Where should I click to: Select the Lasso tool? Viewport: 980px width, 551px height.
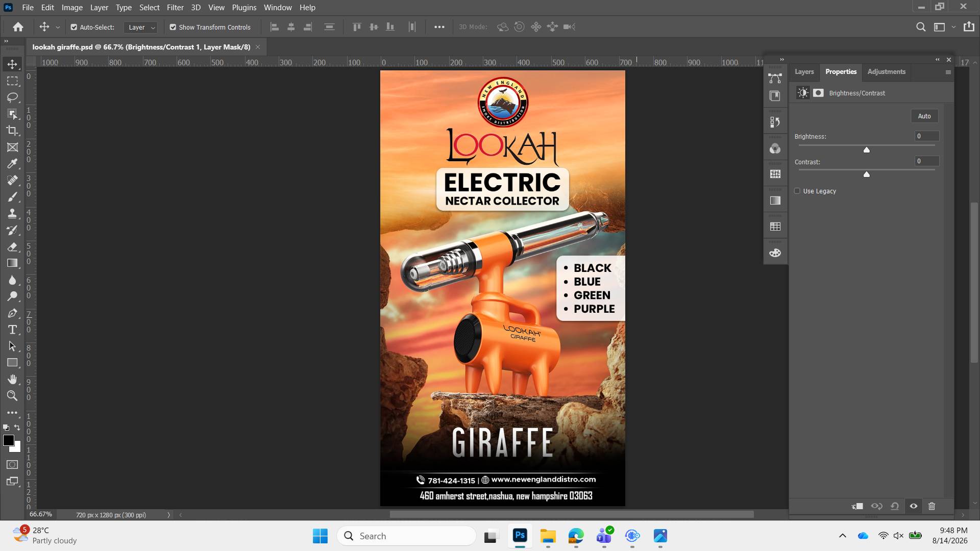12,97
